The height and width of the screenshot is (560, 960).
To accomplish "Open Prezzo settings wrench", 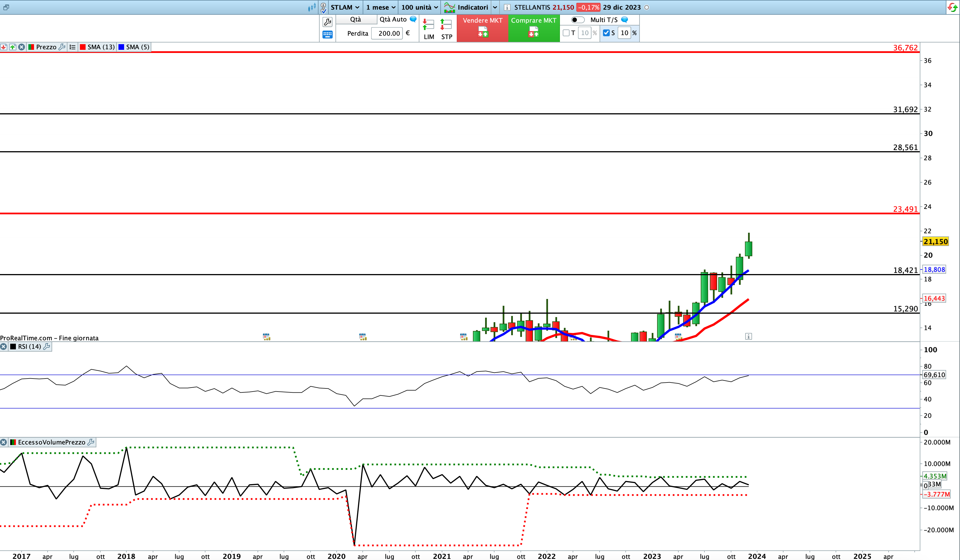I will point(62,47).
